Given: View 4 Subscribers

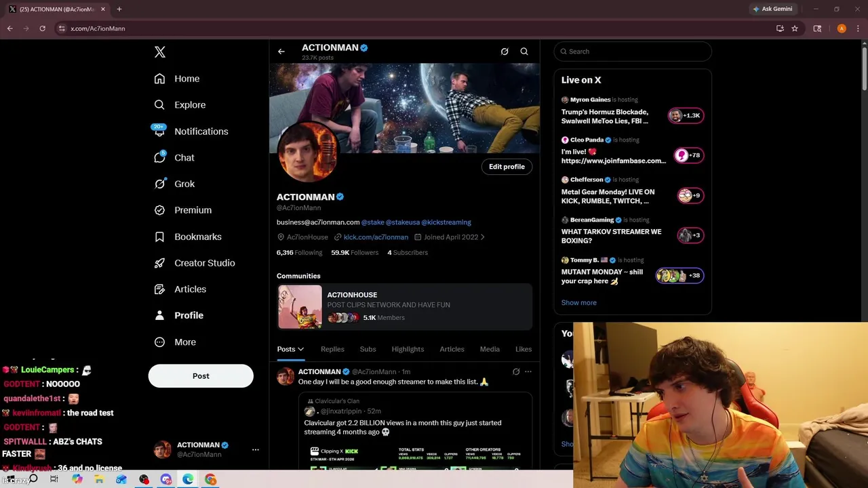Looking at the screenshot, I should pyautogui.click(x=408, y=253).
